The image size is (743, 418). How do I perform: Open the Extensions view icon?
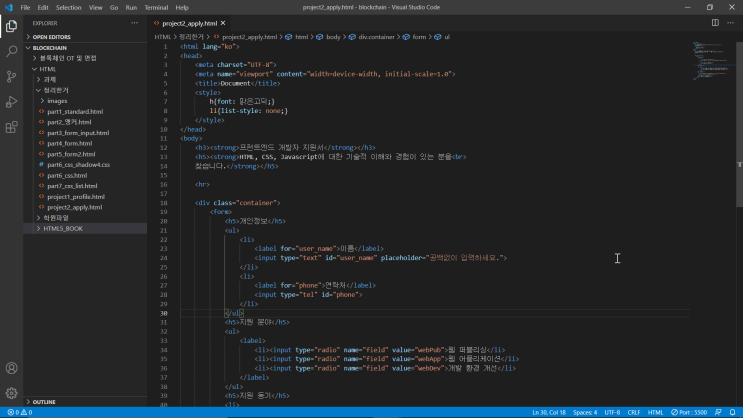tap(11, 127)
